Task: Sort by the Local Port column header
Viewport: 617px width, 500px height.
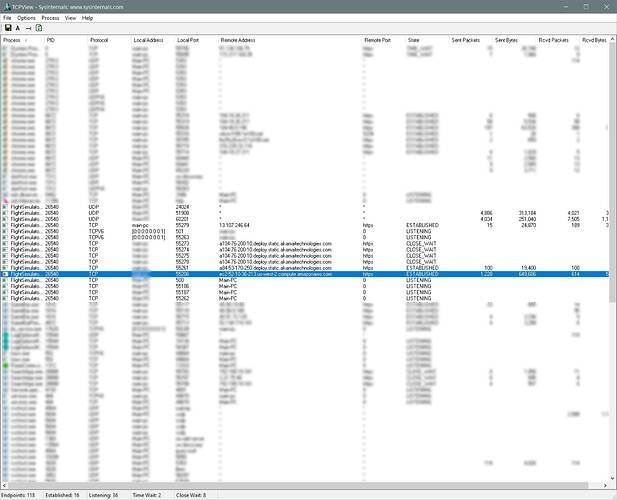Action: (x=197, y=40)
